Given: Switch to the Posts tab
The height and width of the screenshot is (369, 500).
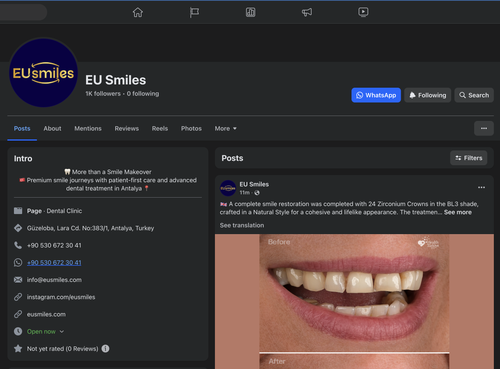Looking at the screenshot, I should (22, 129).
